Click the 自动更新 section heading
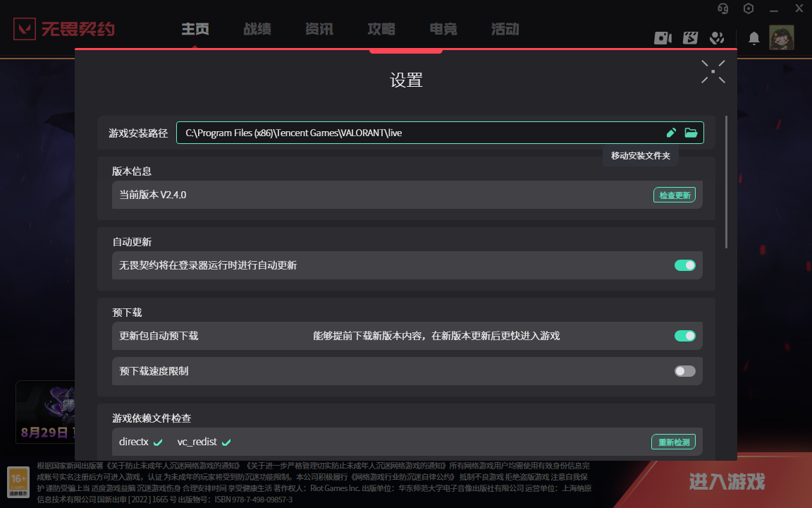Viewport: 812px width, 508px height. [x=132, y=242]
